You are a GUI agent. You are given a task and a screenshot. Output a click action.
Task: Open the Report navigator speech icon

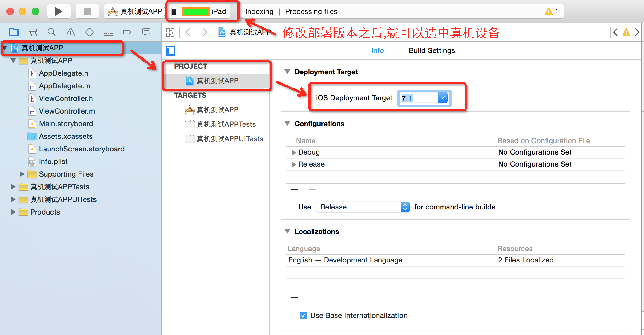click(x=146, y=32)
